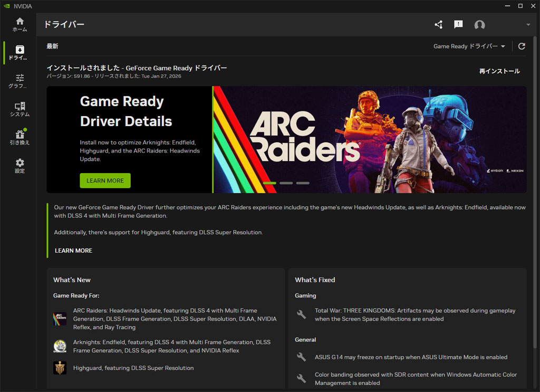Open 設定 gear in sidebar
540x392 pixels.
pyautogui.click(x=20, y=166)
